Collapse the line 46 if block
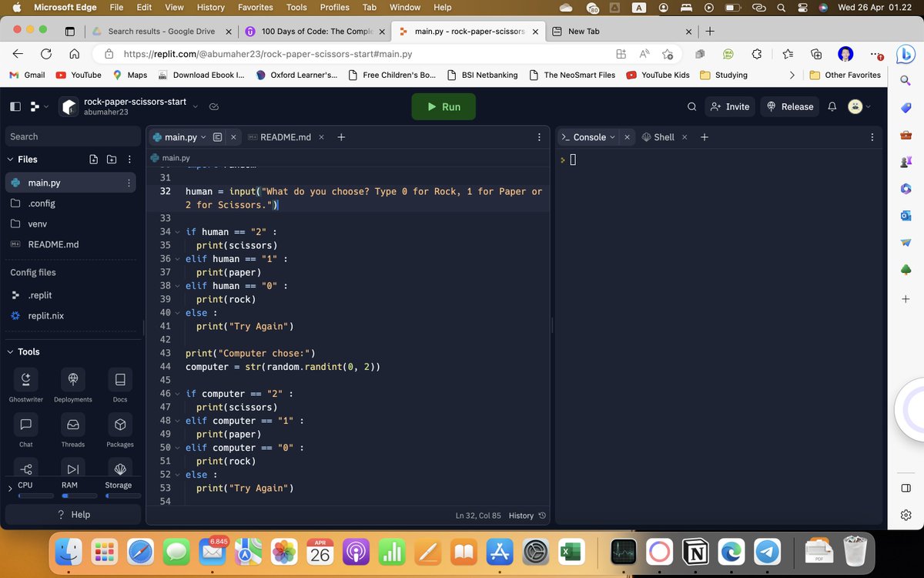Image resolution: width=924 pixels, height=578 pixels. click(177, 394)
